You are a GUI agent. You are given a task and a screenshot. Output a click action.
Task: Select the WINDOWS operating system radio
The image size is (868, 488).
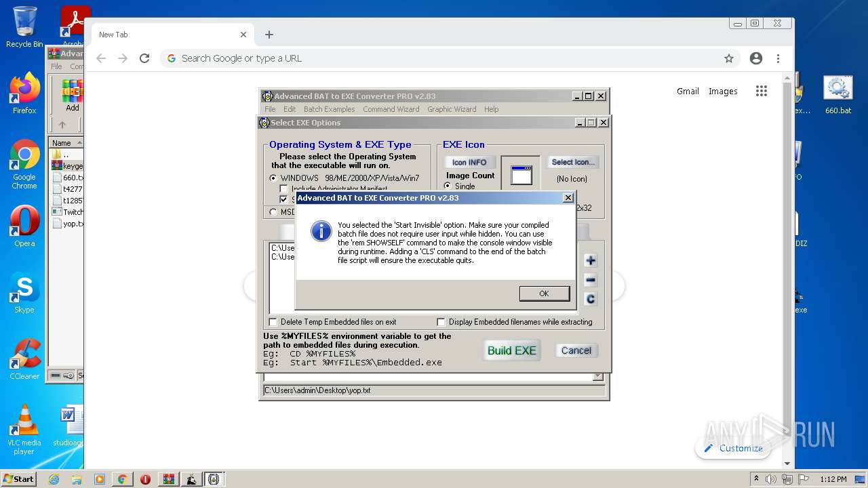click(273, 178)
